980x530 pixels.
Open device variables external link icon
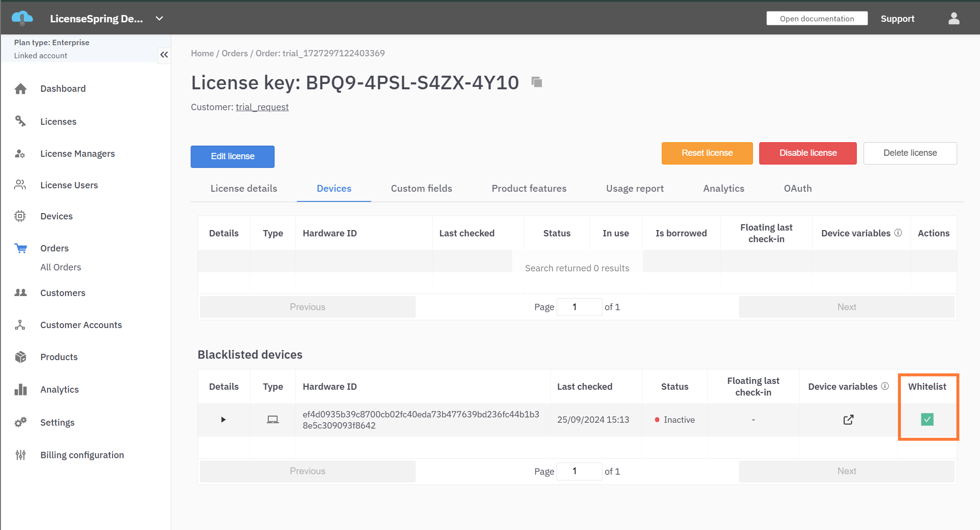pyautogui.click(x=848, y=420)
